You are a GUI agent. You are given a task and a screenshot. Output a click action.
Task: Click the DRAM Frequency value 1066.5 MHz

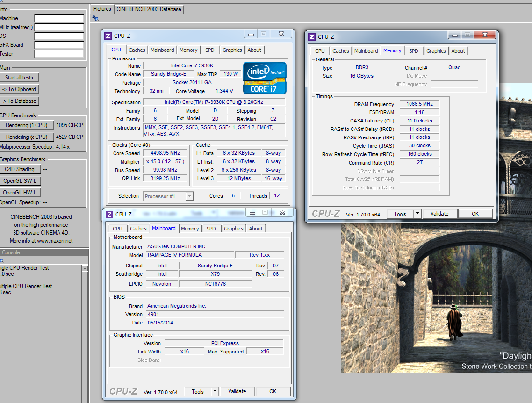pyautogui.click(x=419, y=104)
